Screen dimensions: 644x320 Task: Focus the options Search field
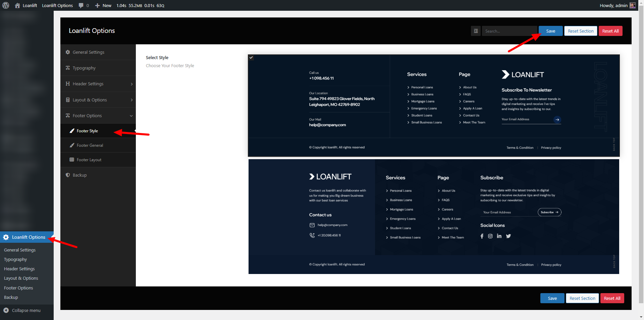coord(509,31)
